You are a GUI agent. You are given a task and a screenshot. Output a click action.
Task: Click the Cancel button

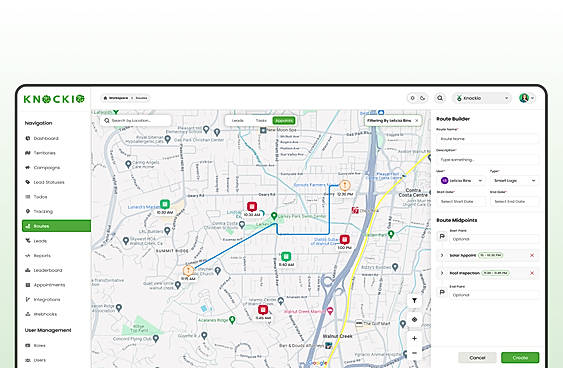(477, 358)
